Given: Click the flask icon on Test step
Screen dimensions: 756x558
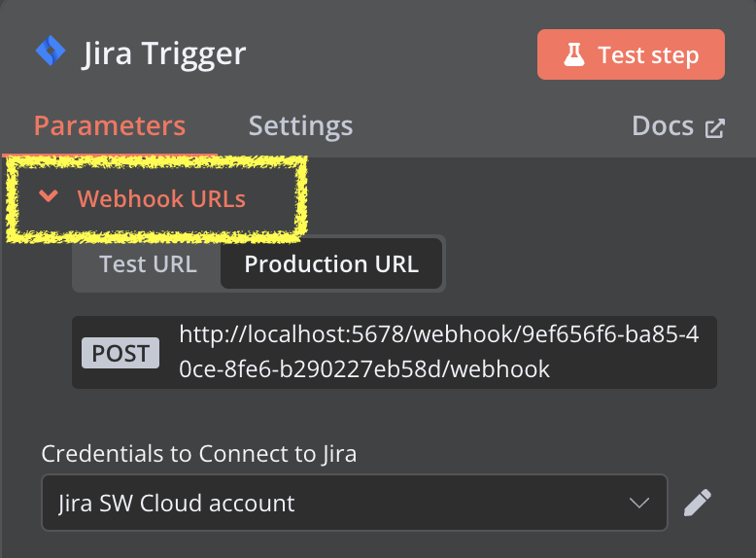Looking at the screenshot, I should pyautogui.click(x=573, y=54).
